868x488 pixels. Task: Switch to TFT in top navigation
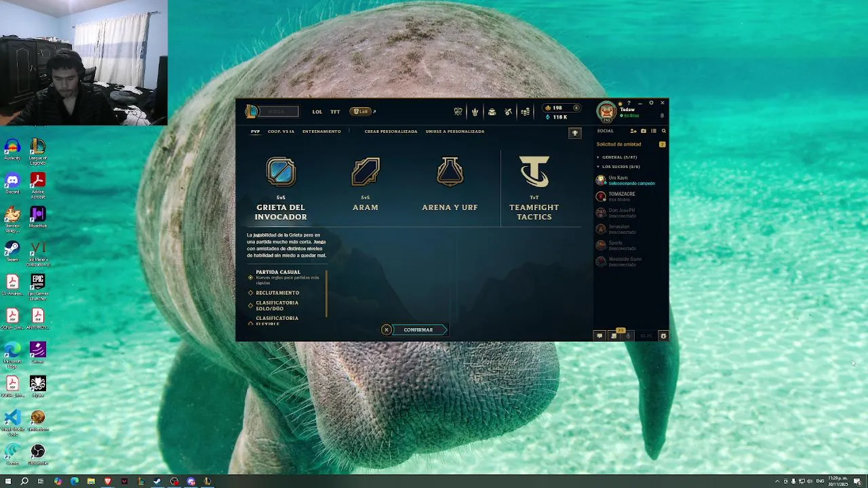coord(335,112)
